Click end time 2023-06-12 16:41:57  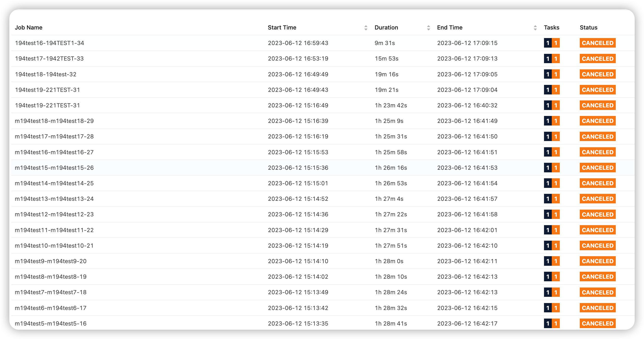(x=467, y=199)
